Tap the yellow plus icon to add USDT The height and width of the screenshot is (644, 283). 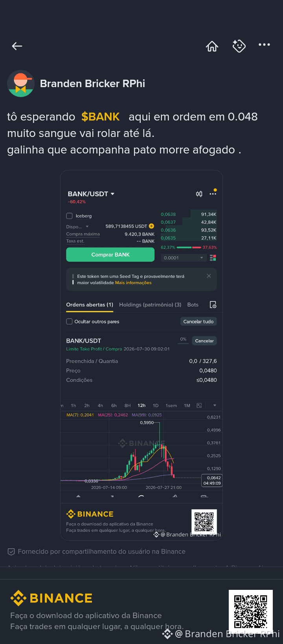click(152, 226)
